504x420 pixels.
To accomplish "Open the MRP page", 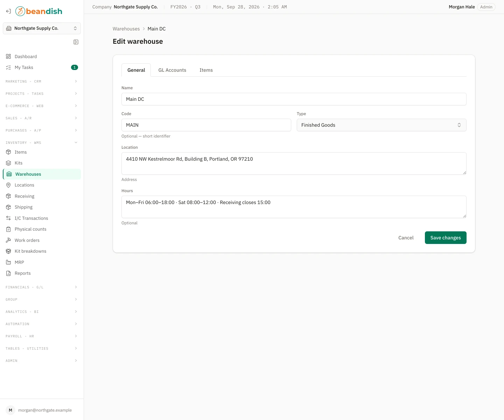I will tap(42, 262).
